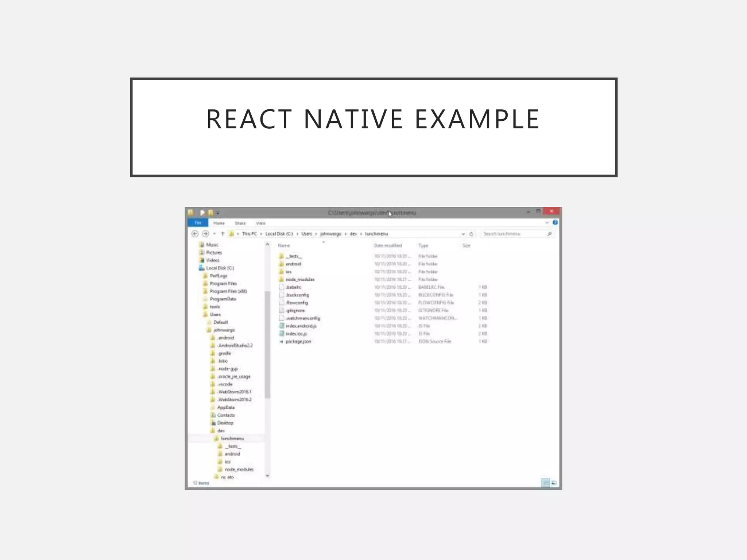Click the navigation pane scrollbar thumb

pos(267,345)
